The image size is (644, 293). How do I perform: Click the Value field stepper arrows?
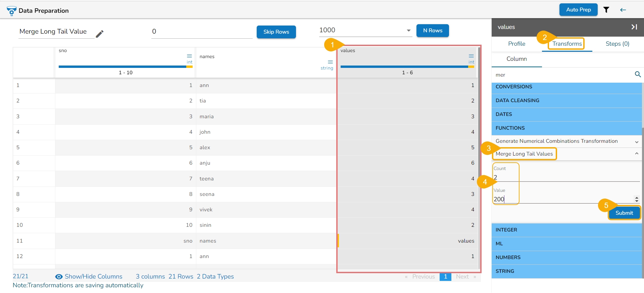point(637,199)
